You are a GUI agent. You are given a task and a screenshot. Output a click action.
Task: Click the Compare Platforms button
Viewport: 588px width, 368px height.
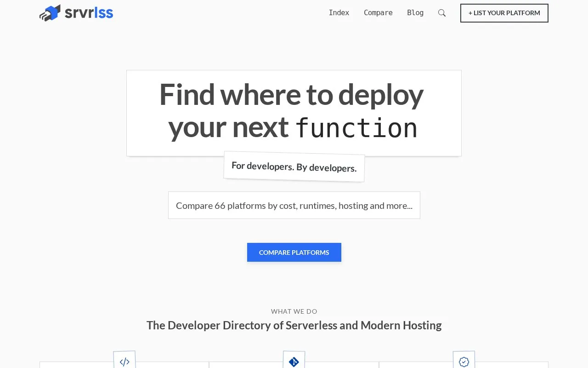point(294,253)
